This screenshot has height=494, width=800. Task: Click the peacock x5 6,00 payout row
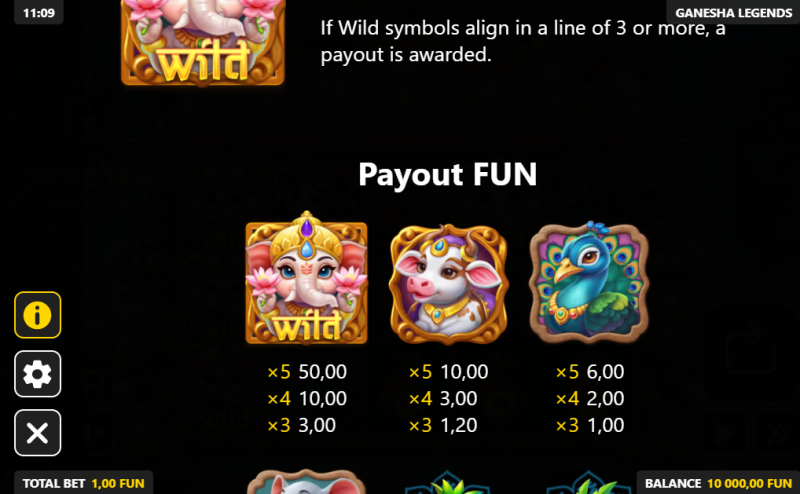pyautogui.click(x=589, y=372)
